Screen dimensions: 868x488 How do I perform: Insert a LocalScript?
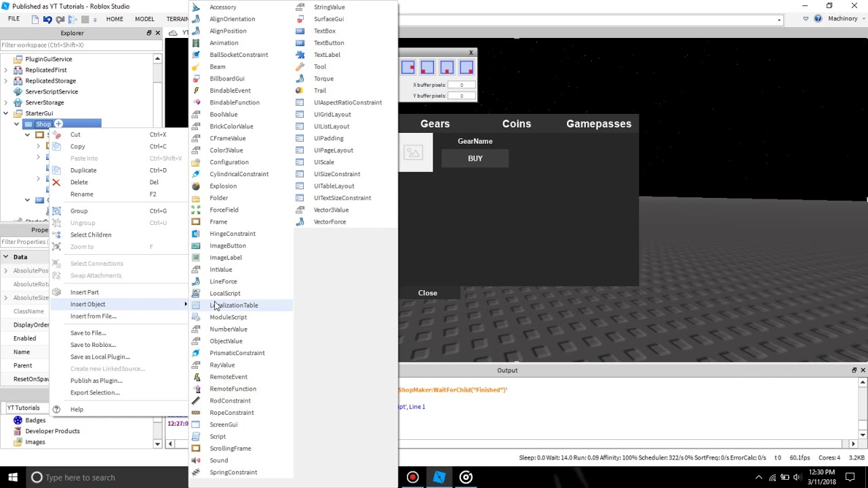coord(241,293)
